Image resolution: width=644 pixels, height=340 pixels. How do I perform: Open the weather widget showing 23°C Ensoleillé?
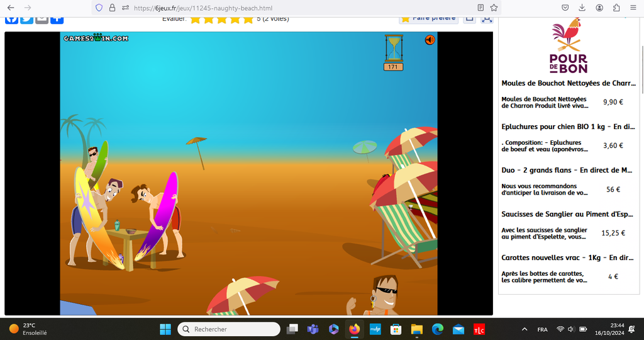click(28, 329)
